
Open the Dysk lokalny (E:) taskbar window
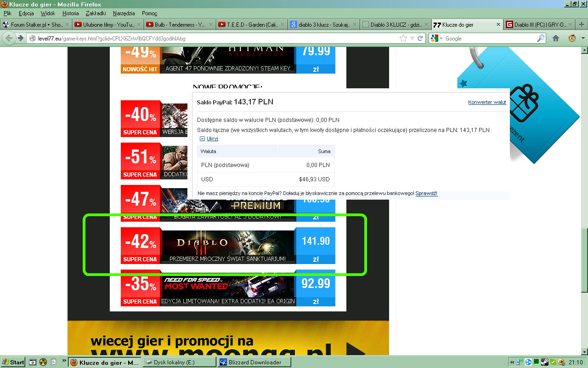[179, 362]
